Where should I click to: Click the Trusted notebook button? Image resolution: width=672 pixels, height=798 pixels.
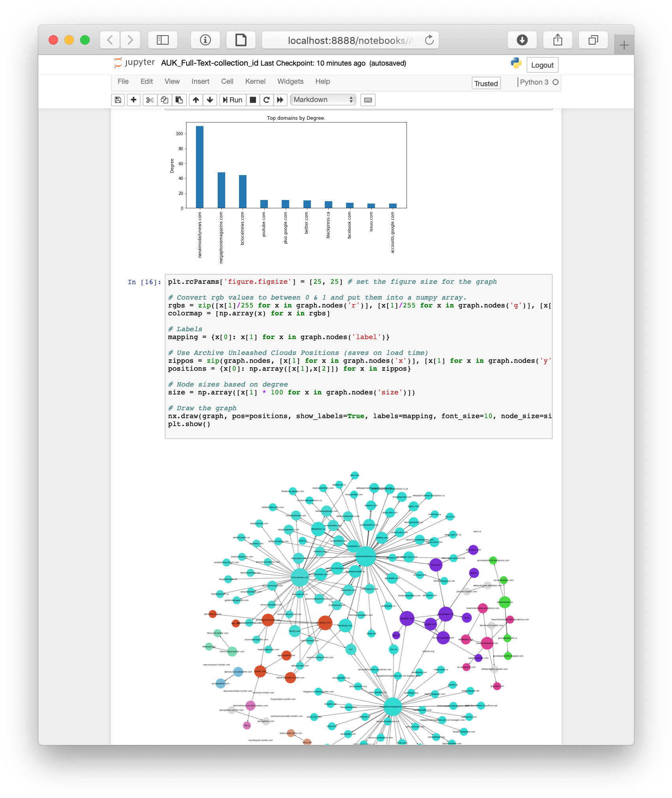click(x=486, y=83)
